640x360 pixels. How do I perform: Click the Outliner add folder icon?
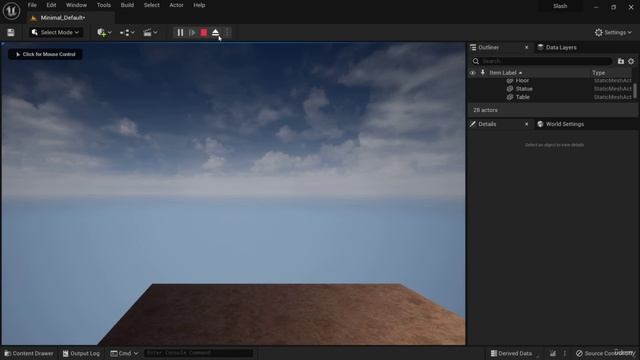point(621,61)
